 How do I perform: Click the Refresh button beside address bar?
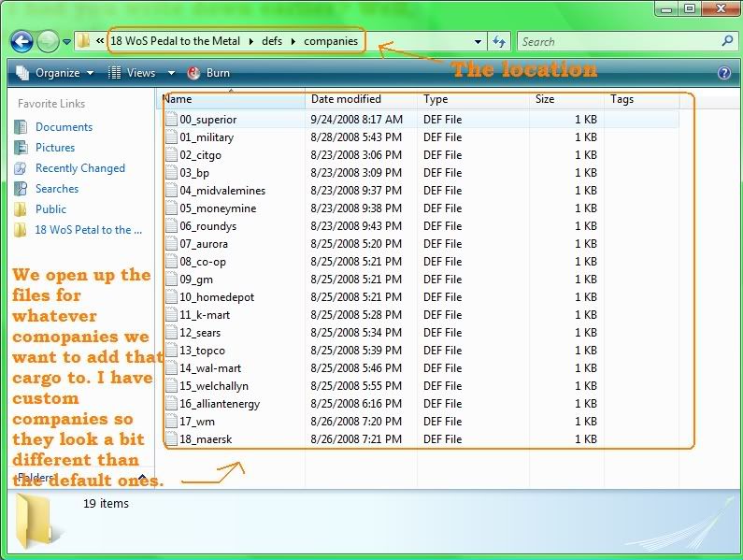pyautogui.click(x=499, y=41)
